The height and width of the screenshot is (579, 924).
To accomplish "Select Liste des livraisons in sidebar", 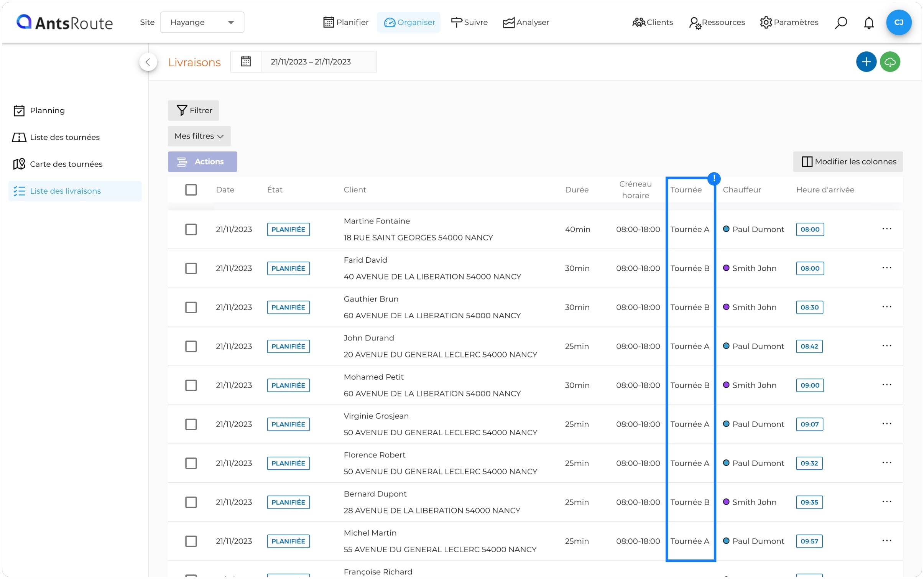I will 75,191.
